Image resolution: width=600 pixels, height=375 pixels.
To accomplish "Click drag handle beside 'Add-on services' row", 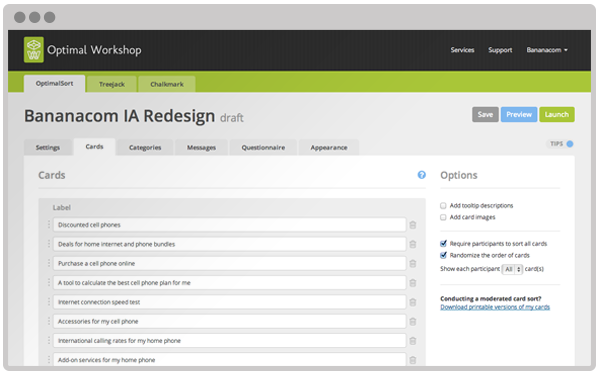I will point(49,360).
